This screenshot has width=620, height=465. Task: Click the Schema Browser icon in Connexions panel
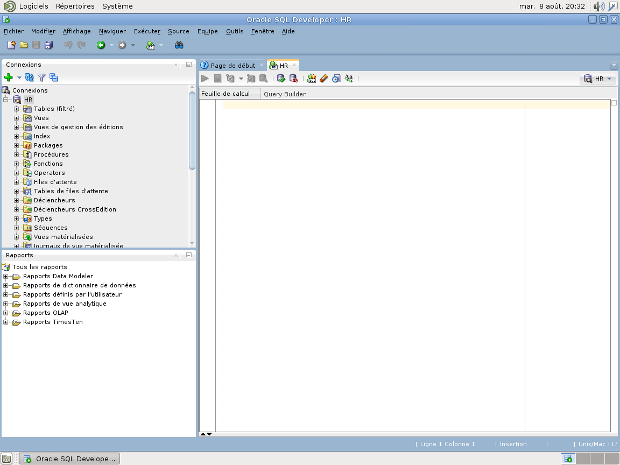coord(53,78)
